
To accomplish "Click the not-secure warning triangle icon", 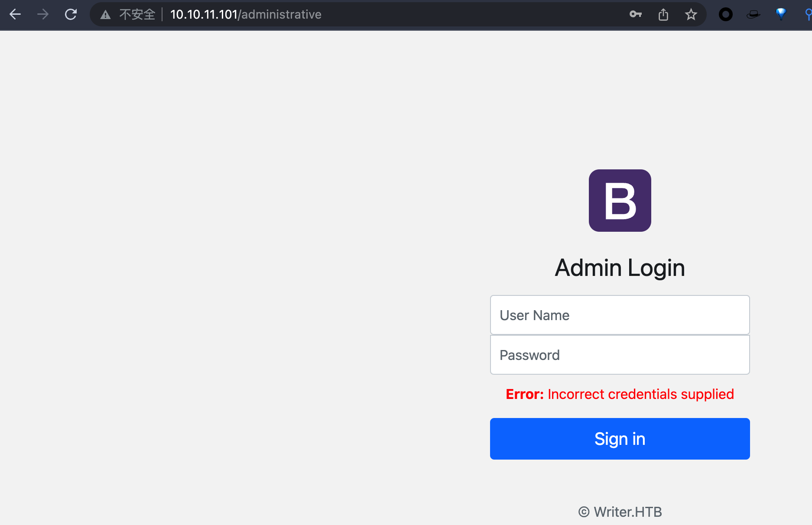I will click(105, 15).
